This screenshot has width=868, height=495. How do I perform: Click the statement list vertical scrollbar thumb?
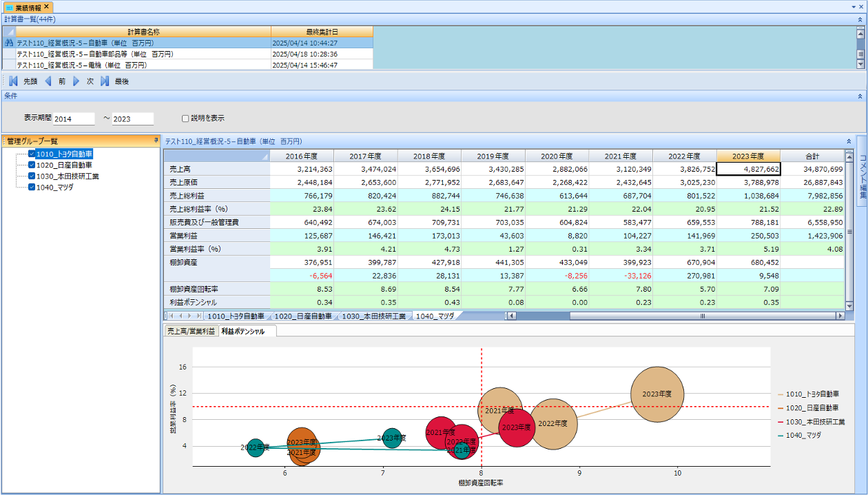tap(860, 54)
